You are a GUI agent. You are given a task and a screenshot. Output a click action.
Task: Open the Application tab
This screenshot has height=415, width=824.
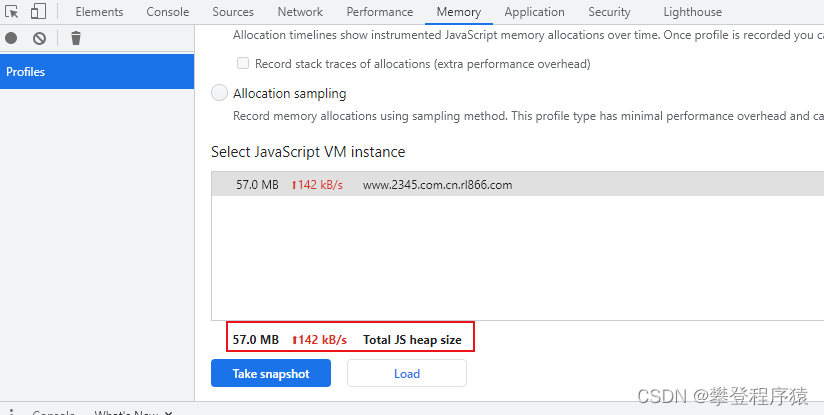534,12
